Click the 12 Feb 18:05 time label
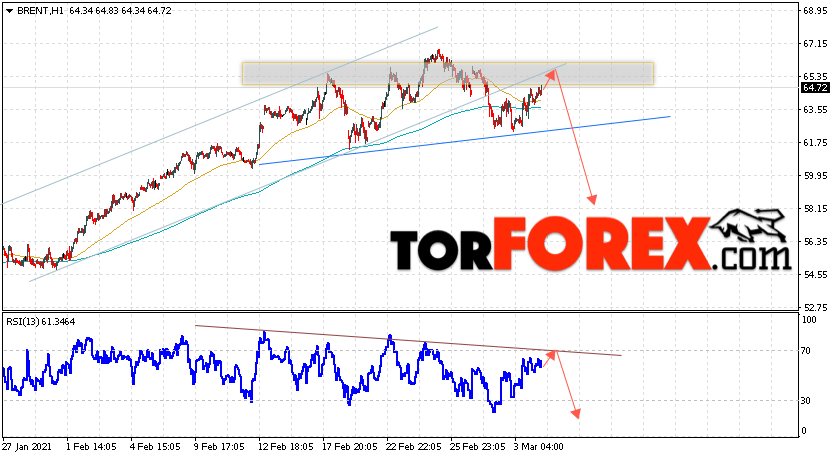 [286, 446]
